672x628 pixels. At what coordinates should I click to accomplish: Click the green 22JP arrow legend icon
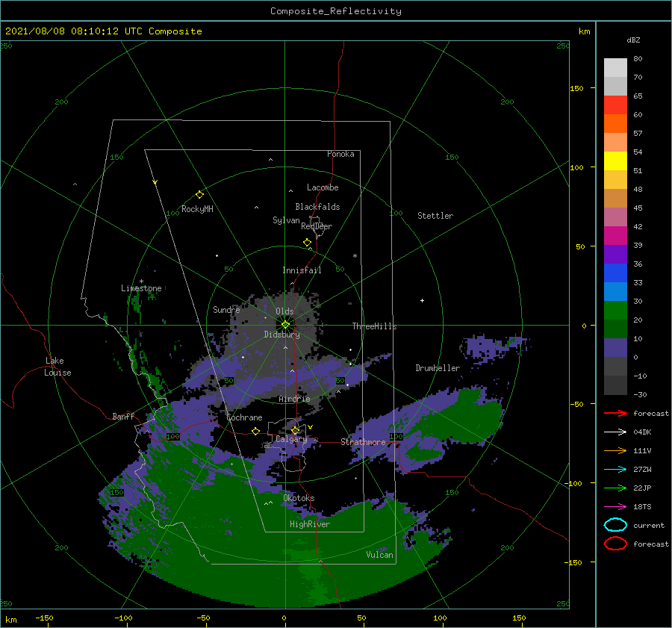(x=615, y=488)
